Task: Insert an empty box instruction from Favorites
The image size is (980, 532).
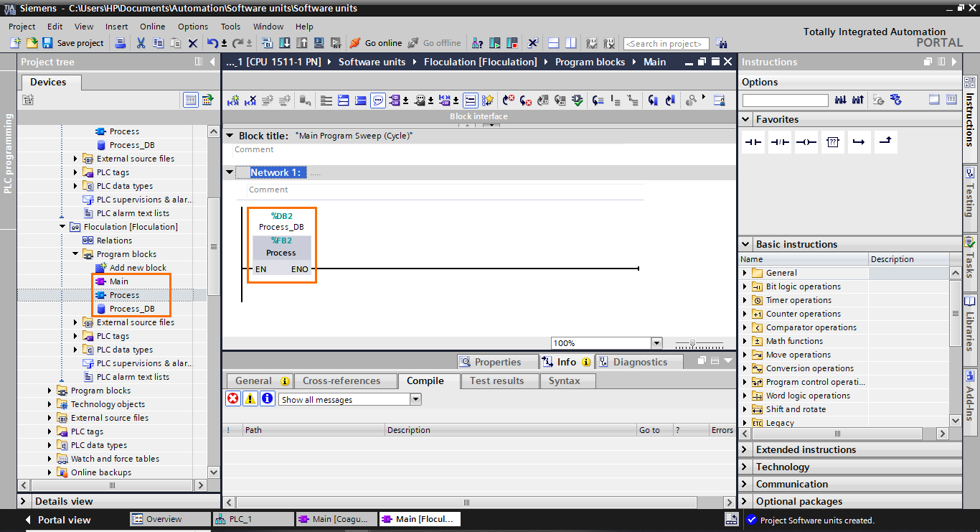Action: [832, 141]
